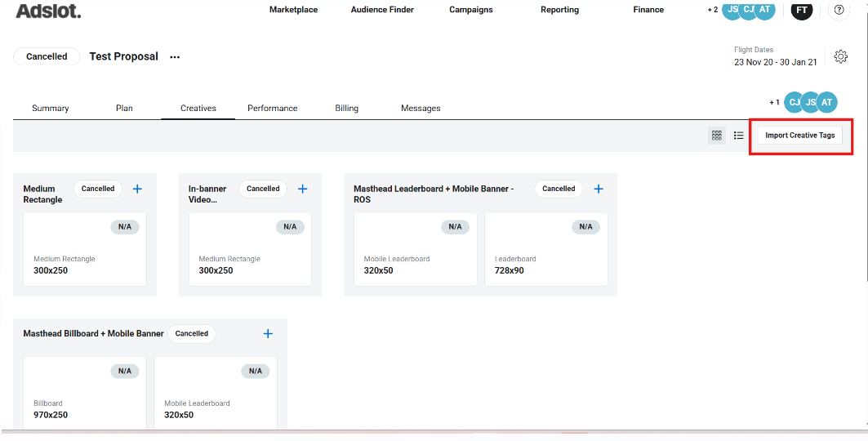Viewport: 868px width, 441px height.
Task: Open the FT user profile avatar
Action: click(802, 10)
